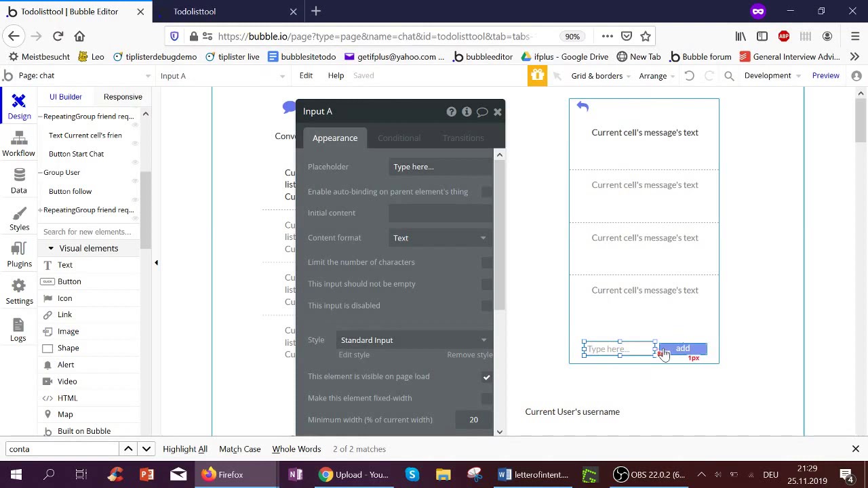
Task: Open the Logs section
Action: click(x=18, y=329)
